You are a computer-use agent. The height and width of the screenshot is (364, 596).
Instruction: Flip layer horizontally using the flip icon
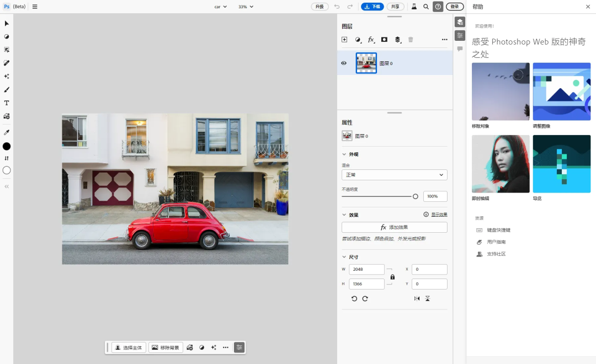pyautogui.click(x=417, y=298)
